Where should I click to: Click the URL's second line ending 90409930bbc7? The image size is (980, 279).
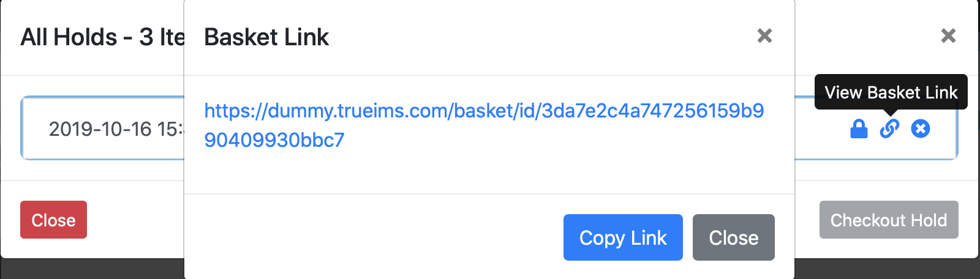pos(274,140)
